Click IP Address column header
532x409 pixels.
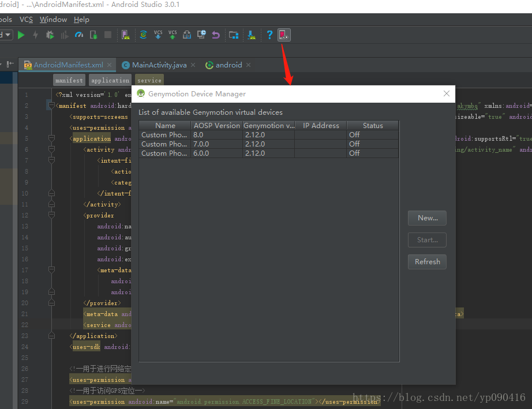coord(321,126)
